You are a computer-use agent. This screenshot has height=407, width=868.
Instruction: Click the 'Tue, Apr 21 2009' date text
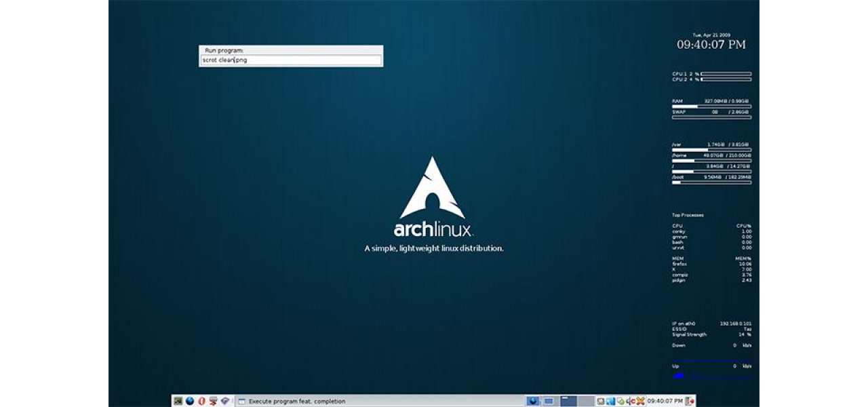click(711, 35)
